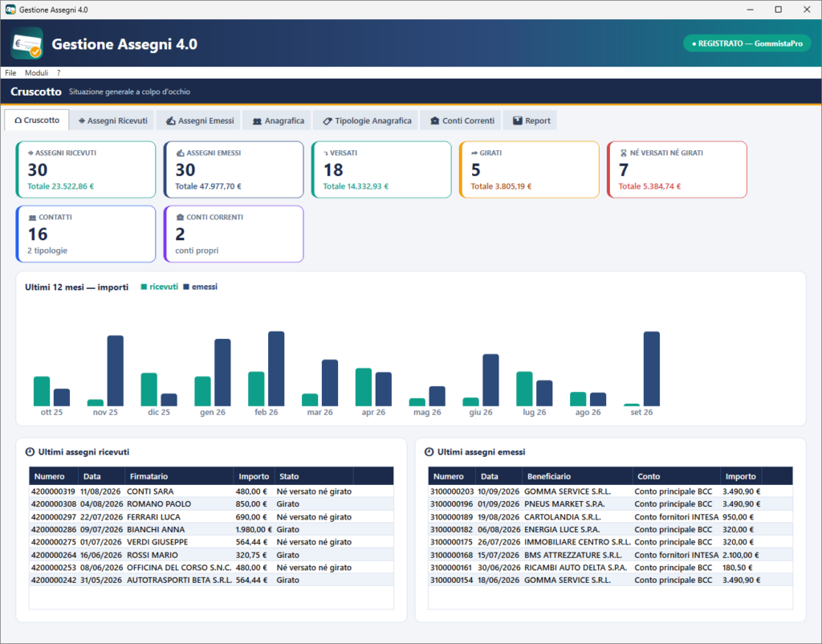
Task: Click the Gestione Assegni app logo in header
Action: [26, 43]
